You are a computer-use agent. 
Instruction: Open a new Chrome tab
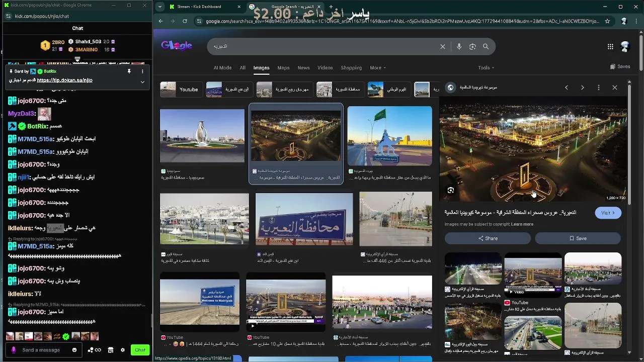pos(332,7)
